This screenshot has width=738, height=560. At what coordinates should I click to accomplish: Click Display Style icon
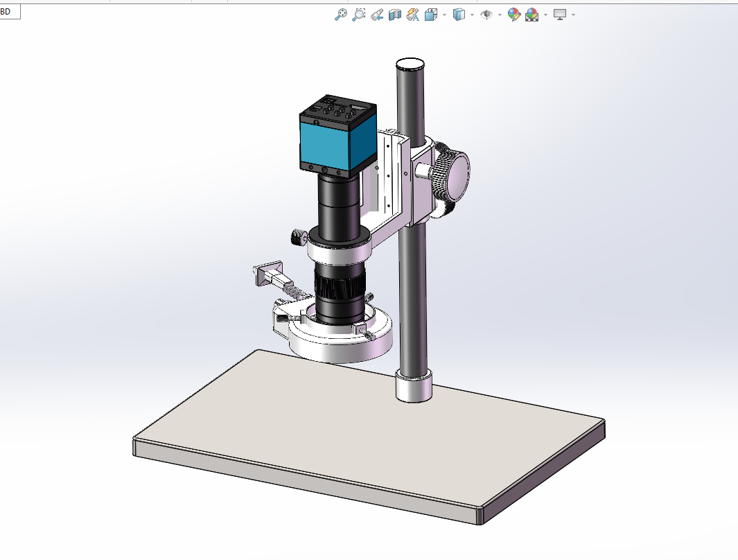[x=459, y=15]
